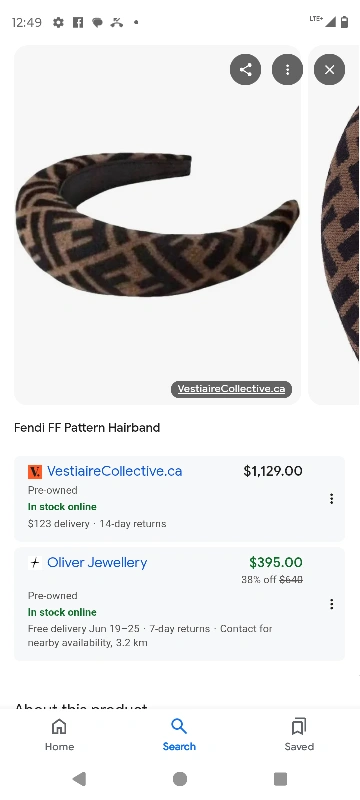
Task: Tap the $395.00 Oliver Jewellery price
Action: pos(276,562)
